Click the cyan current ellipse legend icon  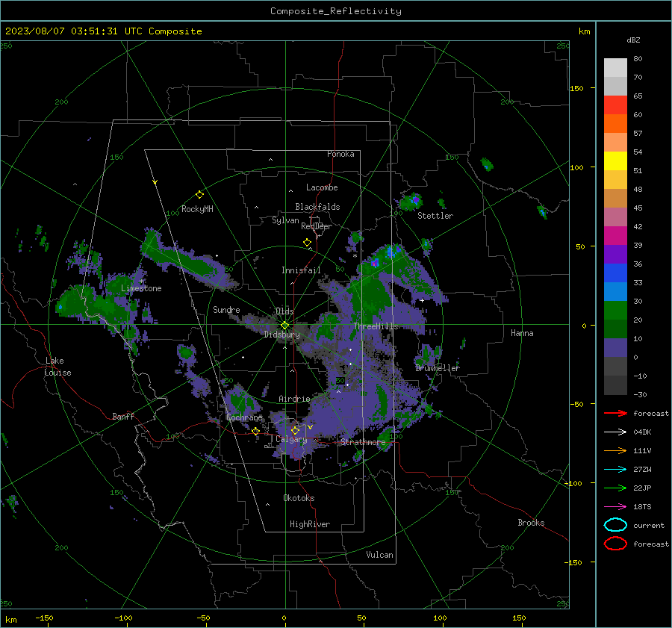point(615,525)
